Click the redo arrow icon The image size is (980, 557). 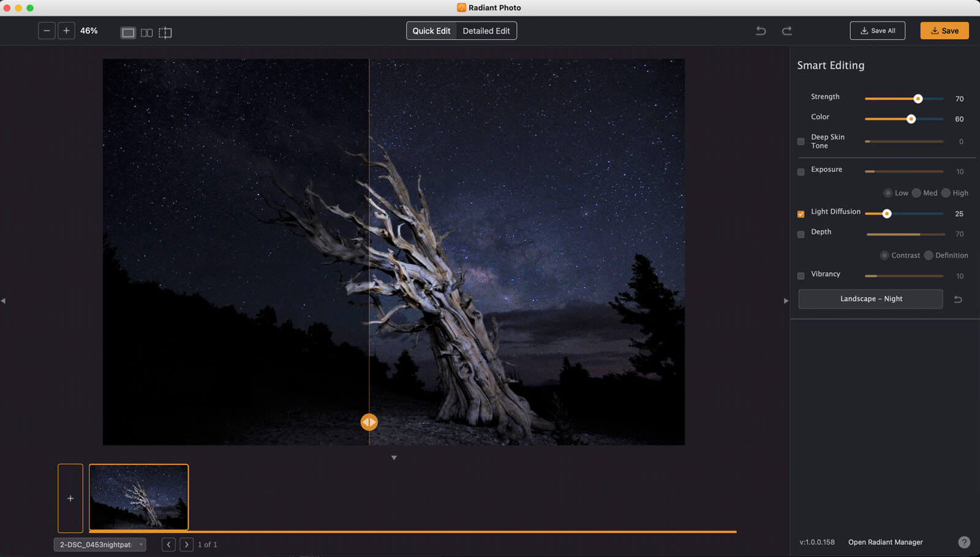click(787, 31)
